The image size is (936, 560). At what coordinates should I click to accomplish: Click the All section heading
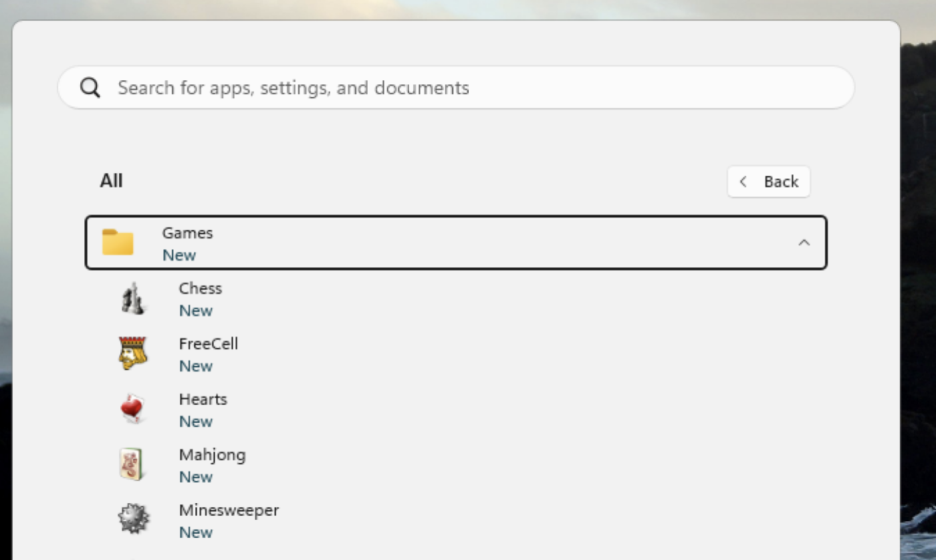coord(111,180)
